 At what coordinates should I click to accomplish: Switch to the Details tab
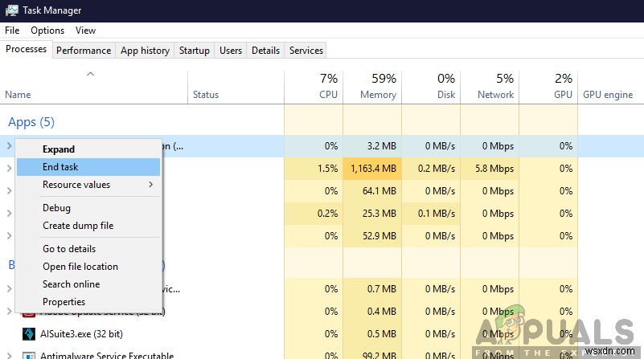(266, 51)
